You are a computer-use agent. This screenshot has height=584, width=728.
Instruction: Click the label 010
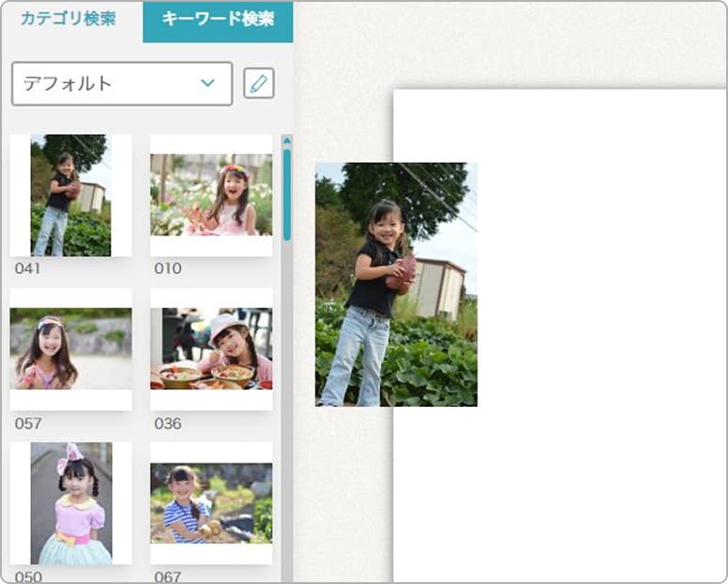coord(168,268)
